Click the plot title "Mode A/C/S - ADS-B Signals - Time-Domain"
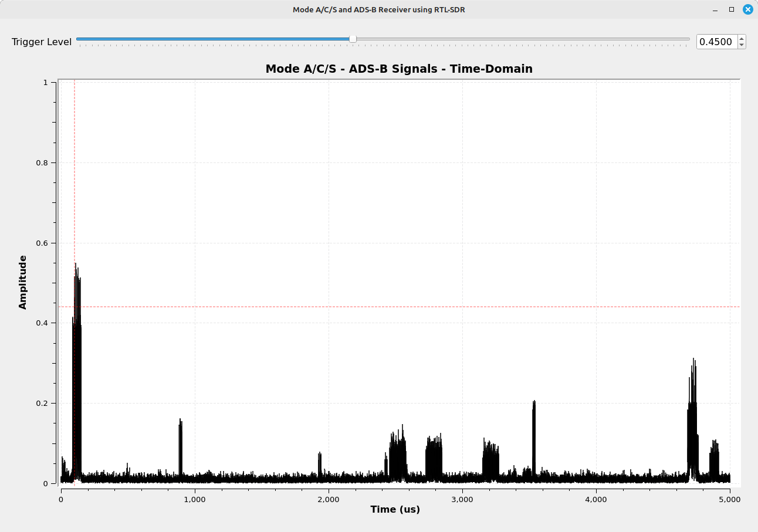The image size is (758, 532). pyautogui.click(x=399, y=69)
